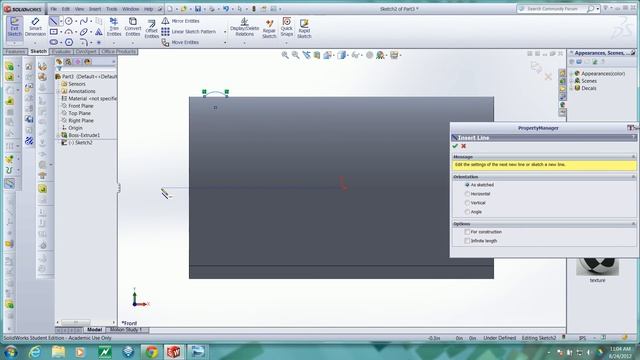Switch to the Features tab
The image size is (640, 360).
pyautogui.click(x=15, y=52)
